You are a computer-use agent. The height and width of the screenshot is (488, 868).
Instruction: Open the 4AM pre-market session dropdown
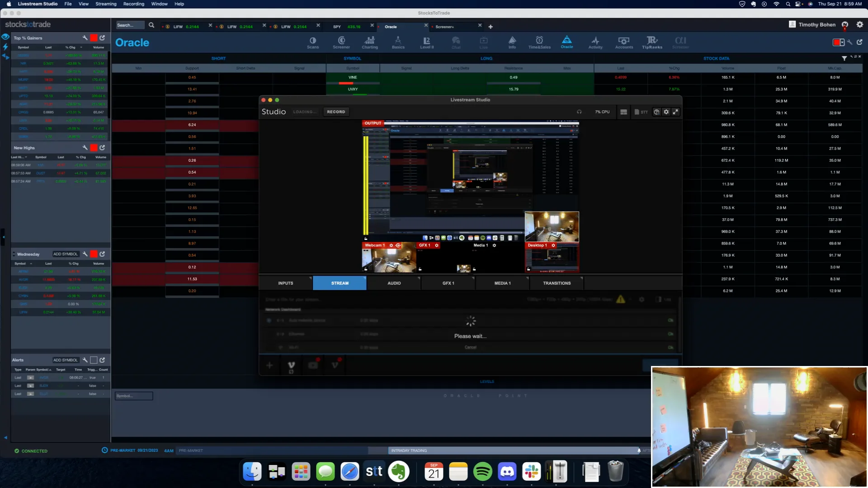(x=169, y=450)
